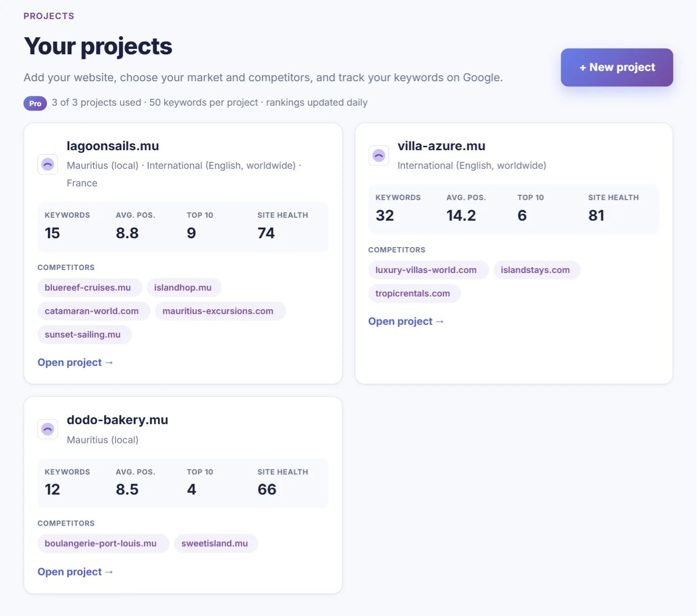Click the 'Your projects' page heading
Viewport: 697px width, 616px height.
point(98,46)
